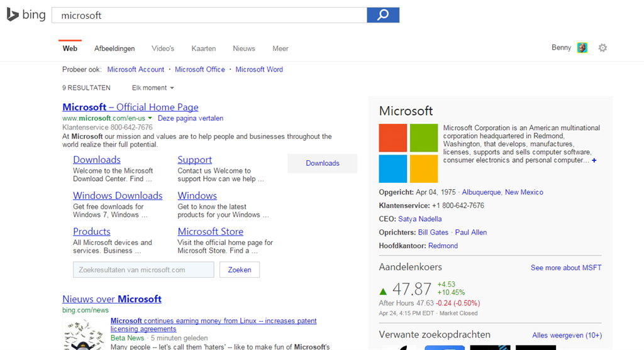Image resolution: width=644 pixels, height=350 pixels.
Task: Click the microsoft search query box
Action: point(209,15)
